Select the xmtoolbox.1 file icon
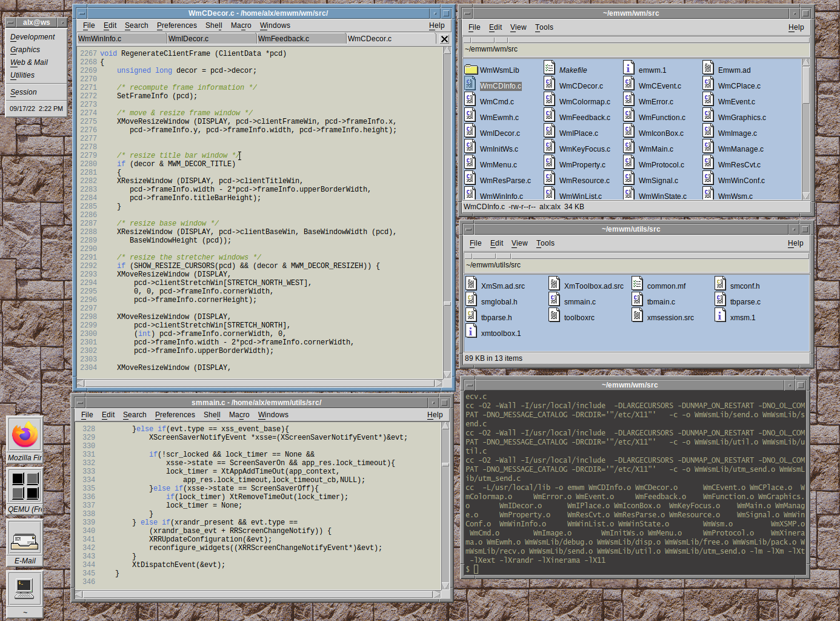840x621 pixels. click(x=471, y=331)
